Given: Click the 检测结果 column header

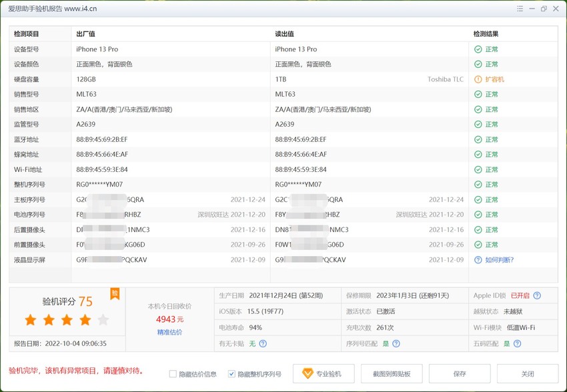Looking at the screenshot, I should [486, 34].
